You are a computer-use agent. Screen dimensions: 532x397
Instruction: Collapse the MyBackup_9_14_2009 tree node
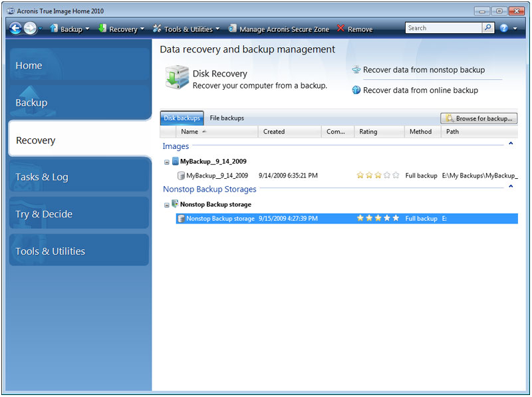pyautogui.click(x=167, y=162)
